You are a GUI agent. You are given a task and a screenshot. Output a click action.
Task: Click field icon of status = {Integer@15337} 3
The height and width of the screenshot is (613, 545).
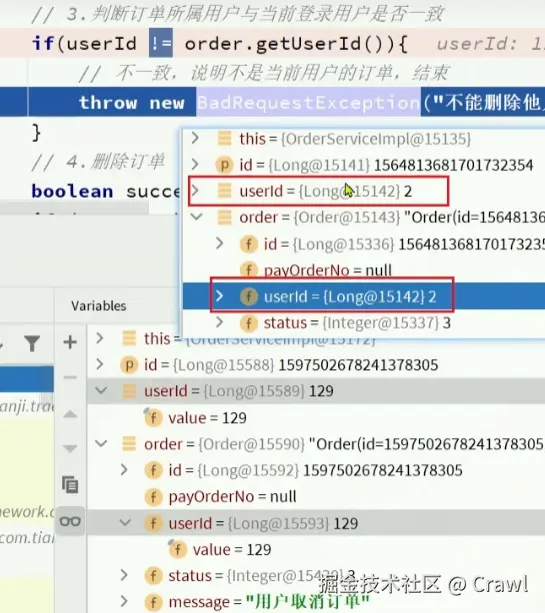click(x=249, y=323)
